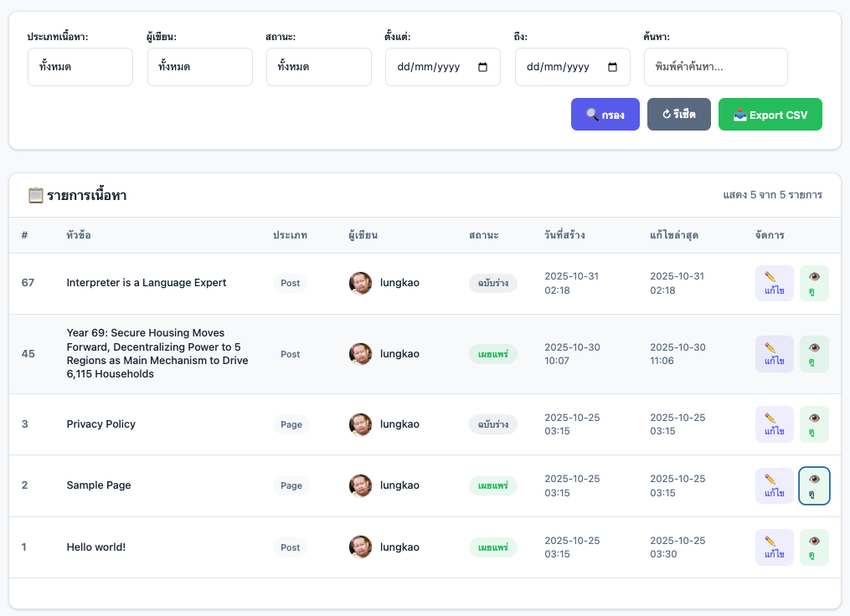View the Interpreter post using eye button
This screenshot has height=616, width=850.
point(814,283)
